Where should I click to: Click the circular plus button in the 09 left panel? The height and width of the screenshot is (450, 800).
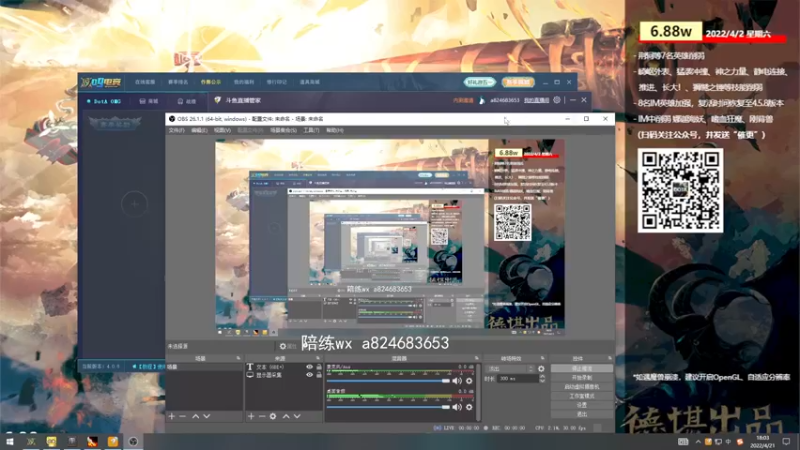134,204
